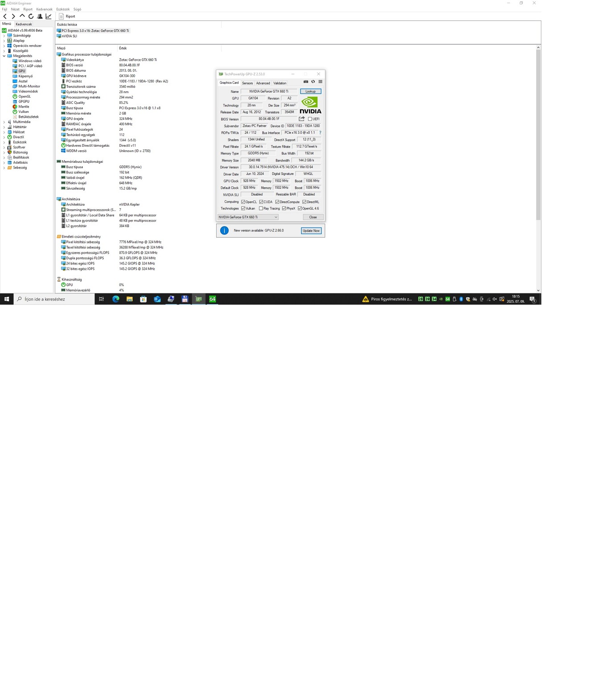Select the nVIDIA SLI device entry

pos(67,36)
